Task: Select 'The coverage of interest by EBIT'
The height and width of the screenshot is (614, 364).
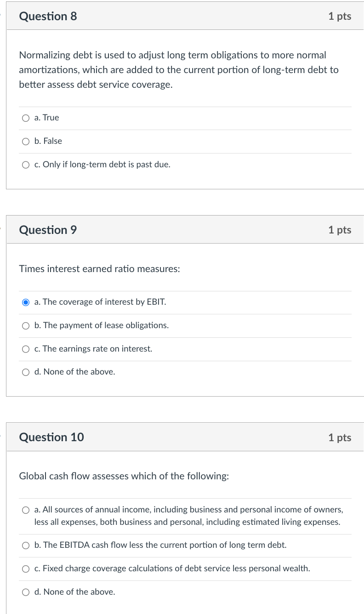Action: [26, 302]
